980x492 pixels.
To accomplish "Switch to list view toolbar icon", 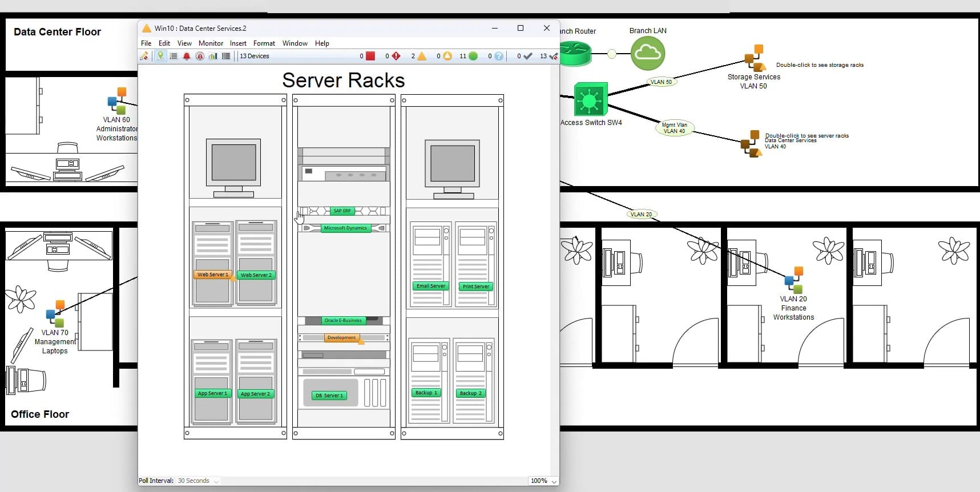I will coord(174,56).
